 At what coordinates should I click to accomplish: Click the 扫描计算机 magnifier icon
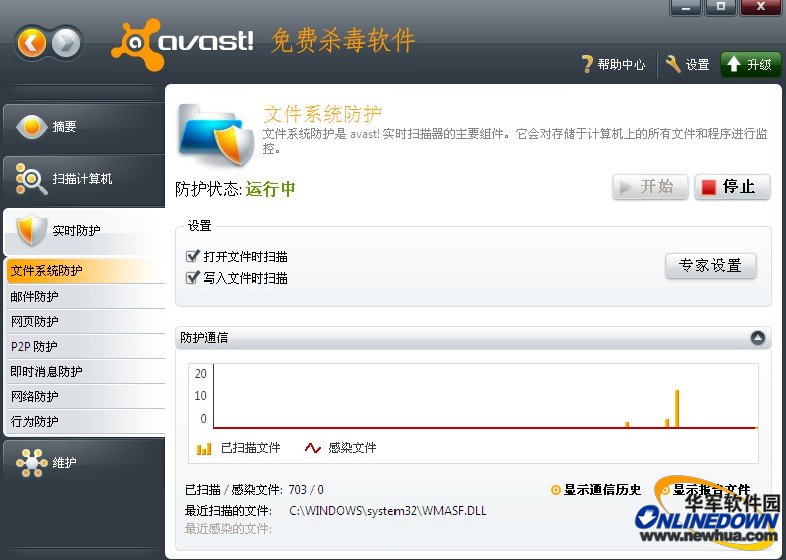click(31, 178)
